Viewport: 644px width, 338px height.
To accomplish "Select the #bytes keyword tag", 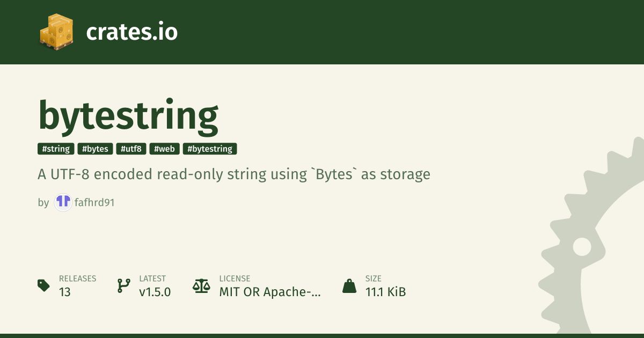I will [95, 149].
